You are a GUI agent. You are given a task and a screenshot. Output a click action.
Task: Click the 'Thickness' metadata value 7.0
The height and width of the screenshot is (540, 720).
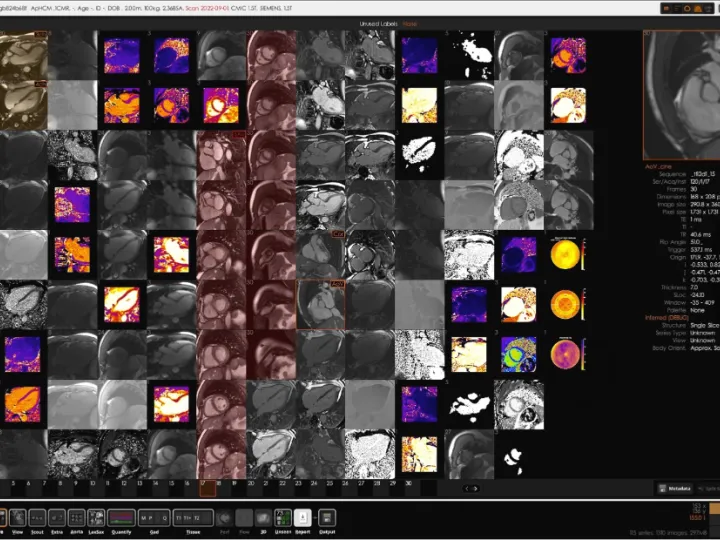695,287
